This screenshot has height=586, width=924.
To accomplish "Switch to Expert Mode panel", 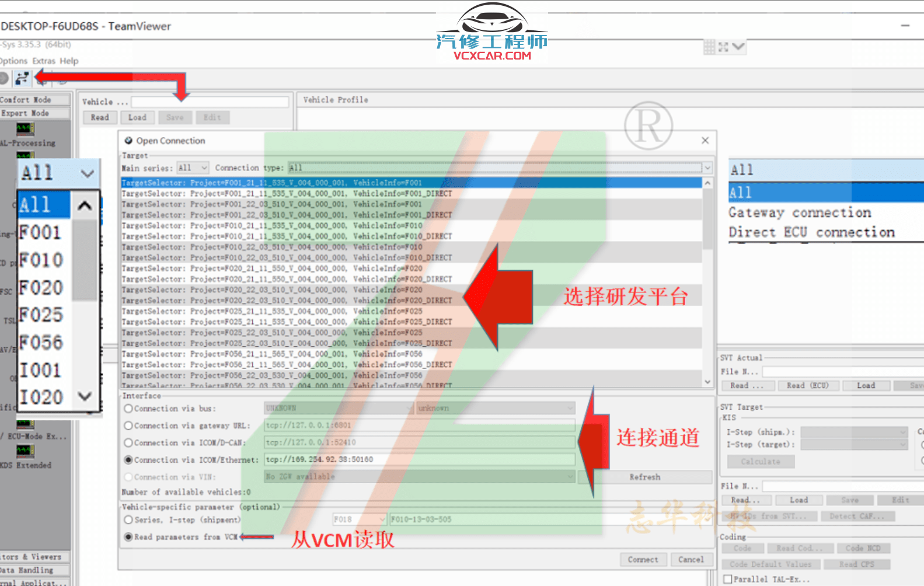I will click(x=35, y=113).
